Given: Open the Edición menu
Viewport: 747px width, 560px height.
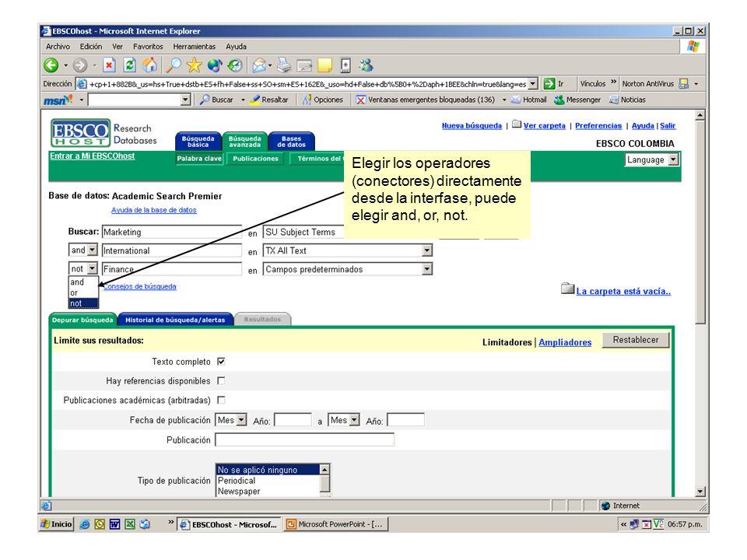Looking at the screenshot, I should pos(91,47).
